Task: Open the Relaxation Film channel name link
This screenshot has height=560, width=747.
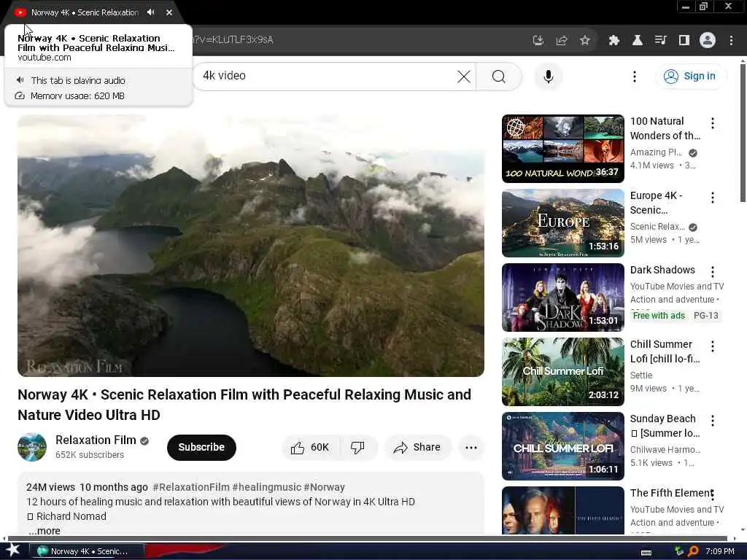Action: click(96, 440)
